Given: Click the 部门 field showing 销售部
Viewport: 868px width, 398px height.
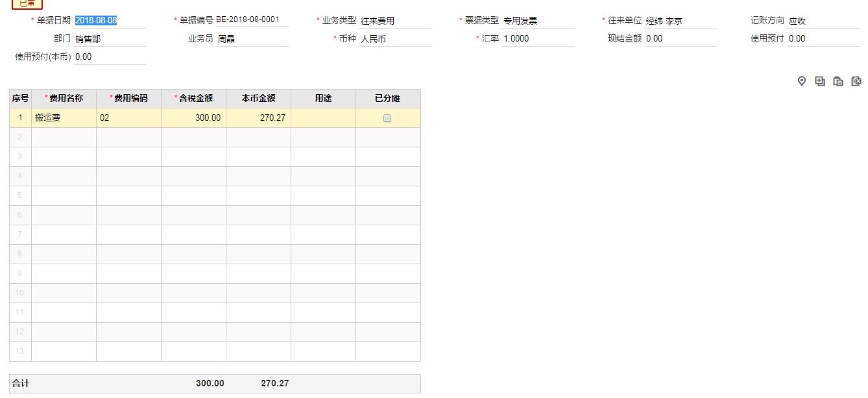Looking at the screenshot, I should tap(109, 39).
